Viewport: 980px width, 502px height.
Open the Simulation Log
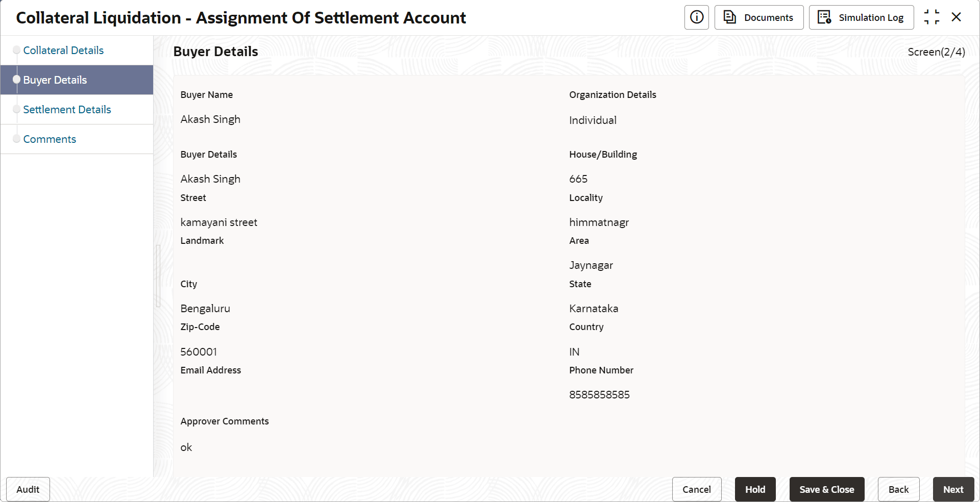(861, 17)
